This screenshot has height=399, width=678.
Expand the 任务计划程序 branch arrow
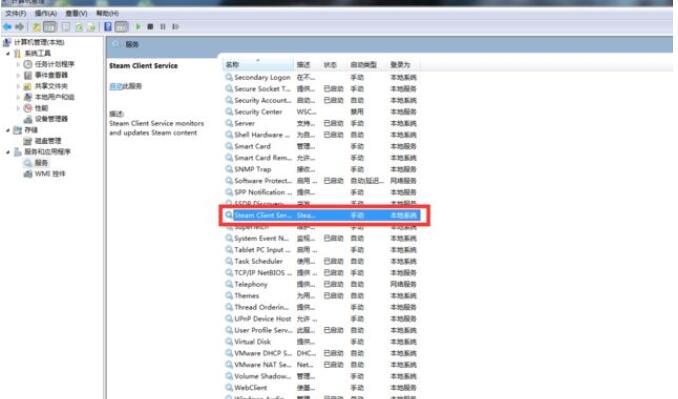(x=19, y=64)
